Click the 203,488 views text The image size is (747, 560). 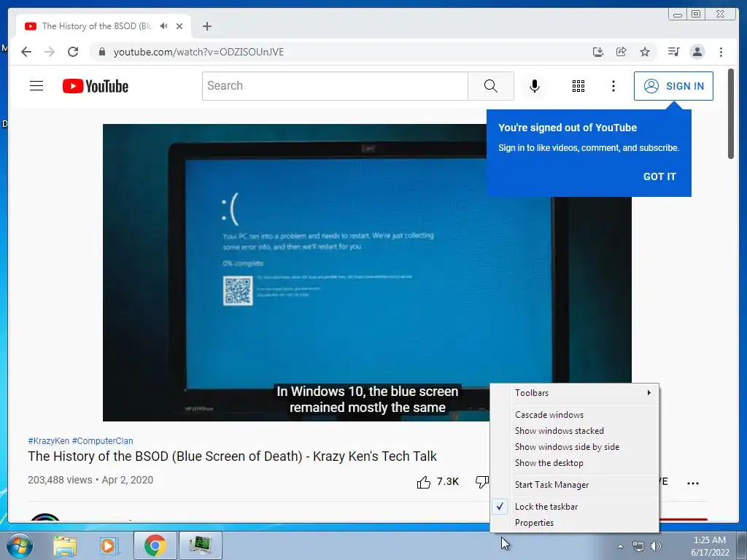(x=60, y=480)
